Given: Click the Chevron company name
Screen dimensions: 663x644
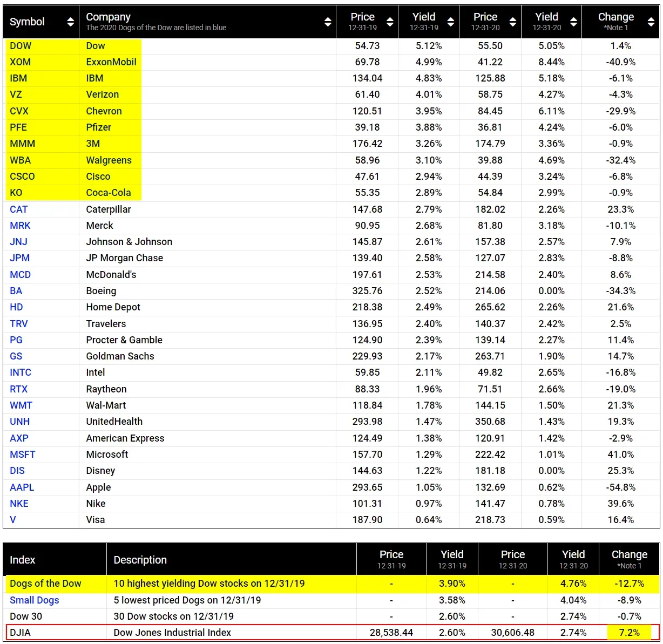Looking at the screenshot, I should click(x=104, y=111).
